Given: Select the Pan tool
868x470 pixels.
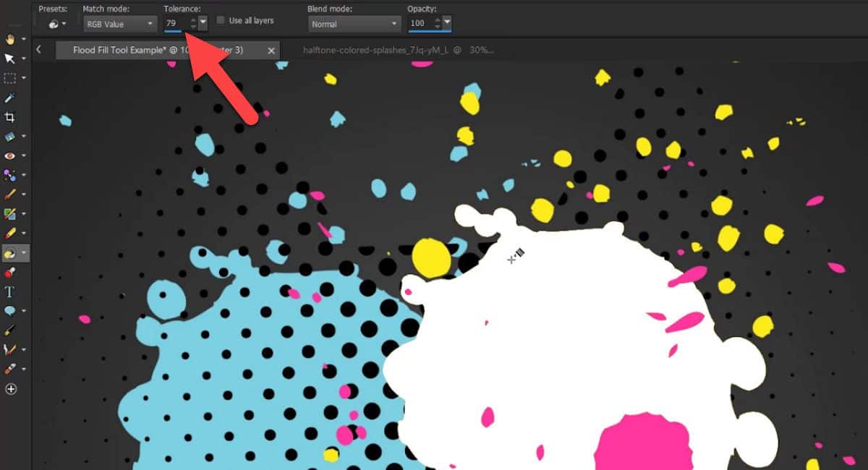Looking at the screenshot, I should click(10, 38).
